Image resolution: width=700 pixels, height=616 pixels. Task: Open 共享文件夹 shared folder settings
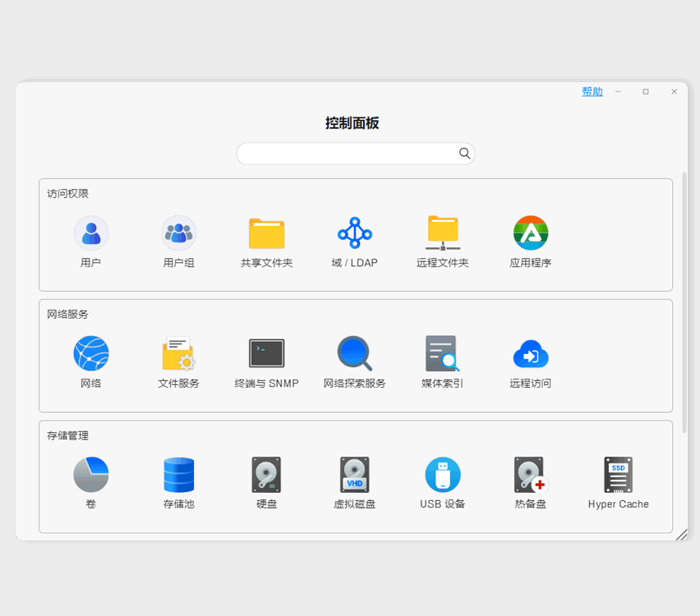(266, 241)
